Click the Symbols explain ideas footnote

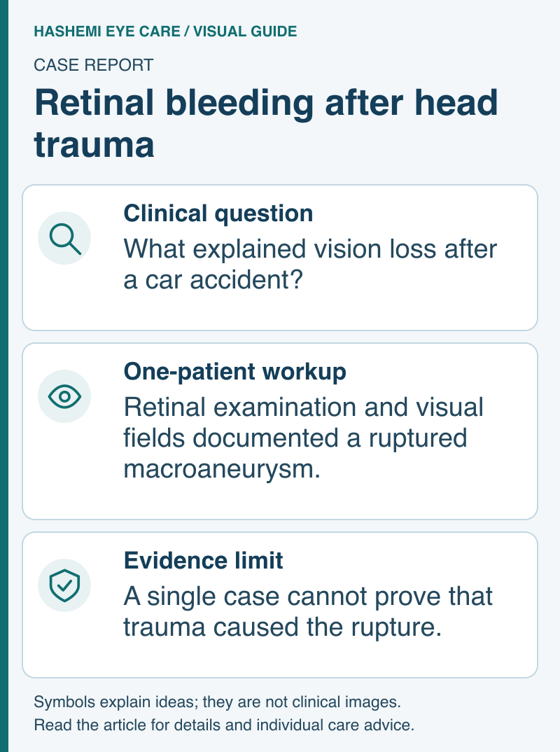pyautogui.click(x=217, y=702)
